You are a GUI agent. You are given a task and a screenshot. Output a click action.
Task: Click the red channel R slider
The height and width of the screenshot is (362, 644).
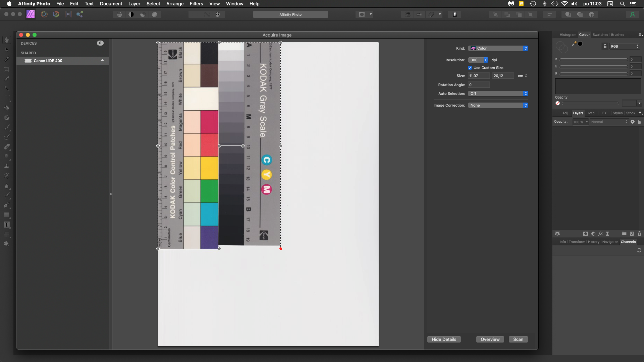(x=593, y=60)
